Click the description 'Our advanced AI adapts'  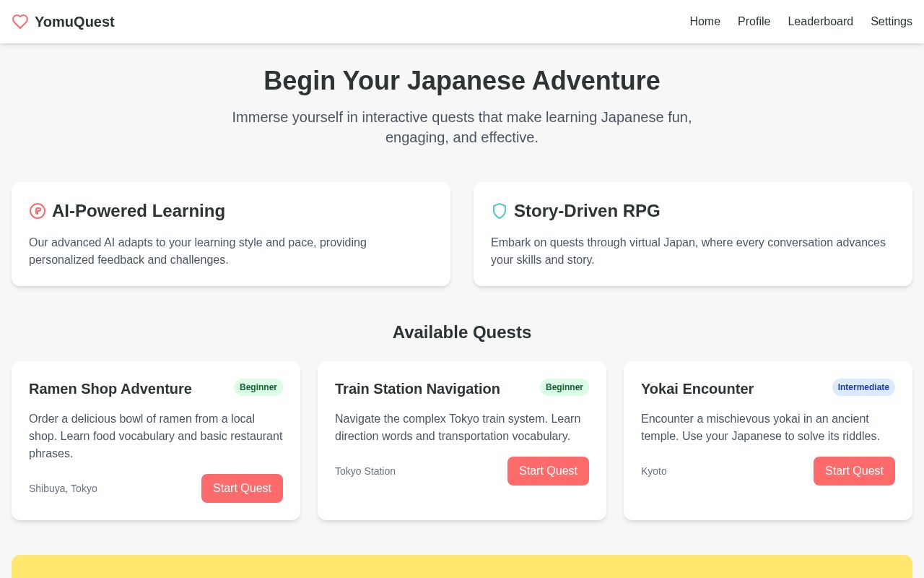click(x=198, y=251)
